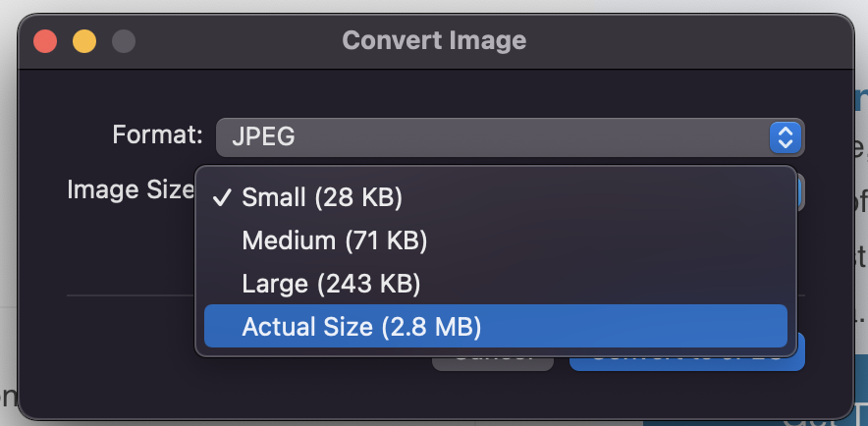Click the blue up-down arrows on Format
This screenshot has width=868, height=426.
pyautogui.click(x=785, y=137)
